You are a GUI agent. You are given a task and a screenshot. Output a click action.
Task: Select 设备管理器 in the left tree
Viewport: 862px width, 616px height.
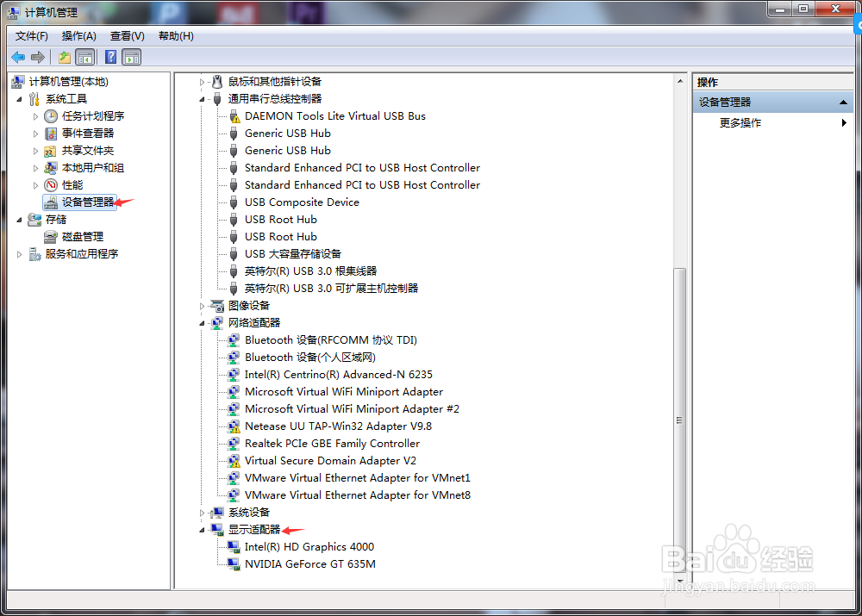(x=88, y=202)
